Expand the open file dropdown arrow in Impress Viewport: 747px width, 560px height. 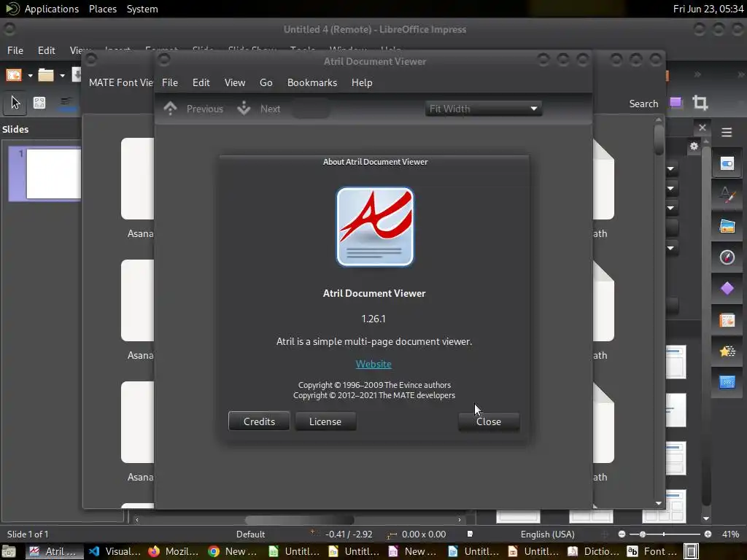pyautogui.click(x=62, y=75)
